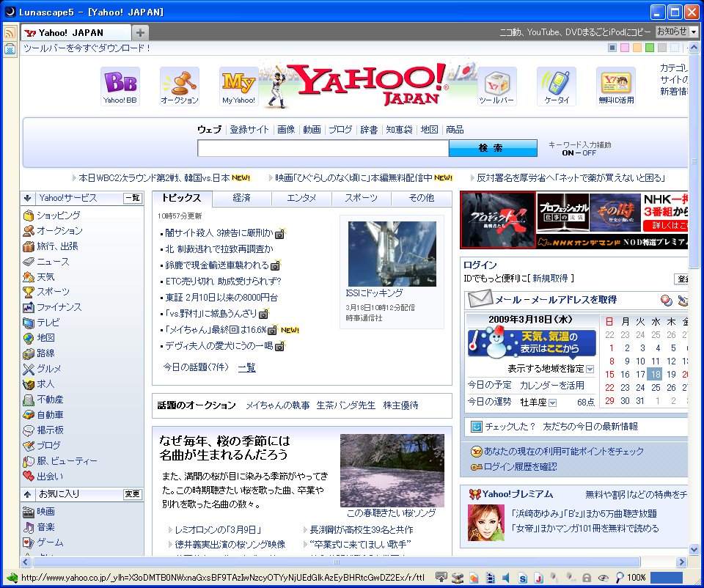Turn keyword input assist ON
The height and width of the screenshot is (588, 704).
pos(568,153)
